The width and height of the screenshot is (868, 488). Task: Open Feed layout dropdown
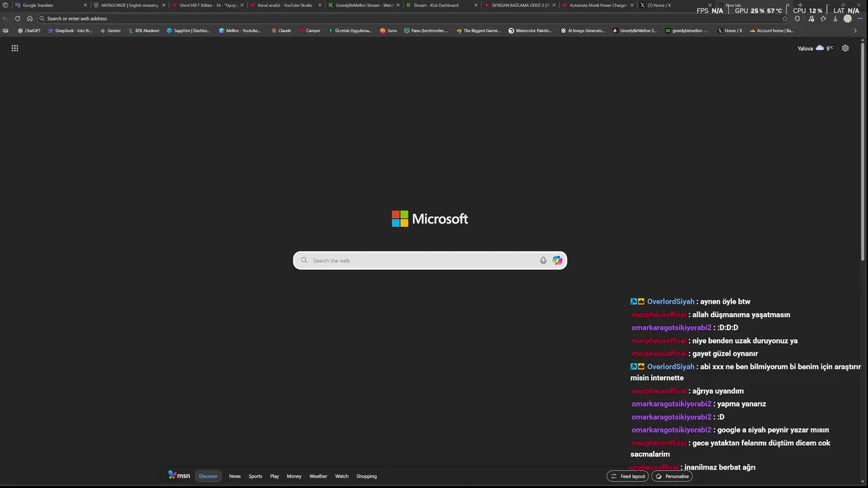coord(627,476)
